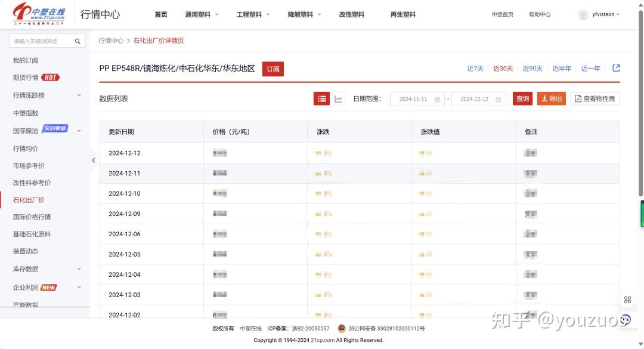Click the red 订阅 button
This screenshot has width=644, height=349.
coord(273,69)
